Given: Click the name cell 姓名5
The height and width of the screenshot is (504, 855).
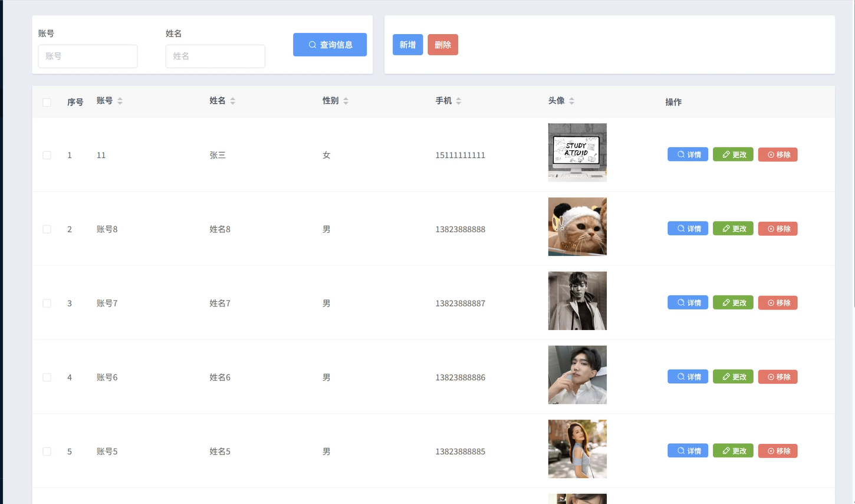Looking at the screenshot, I should pos(220,452).
